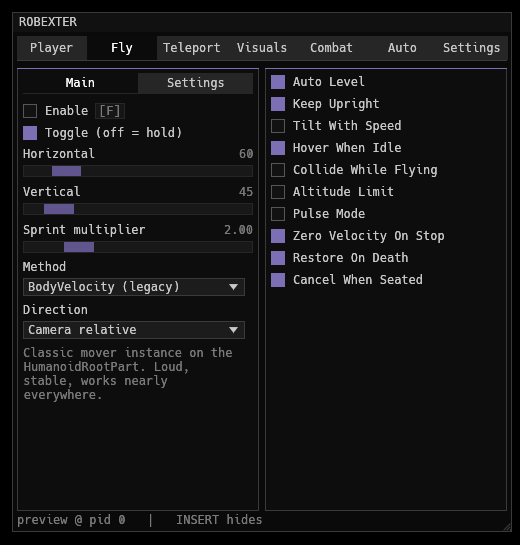Open the top-level Settings tab
Image resolution: width=520 pixels, height=545 pixels.
pos(472,48)
